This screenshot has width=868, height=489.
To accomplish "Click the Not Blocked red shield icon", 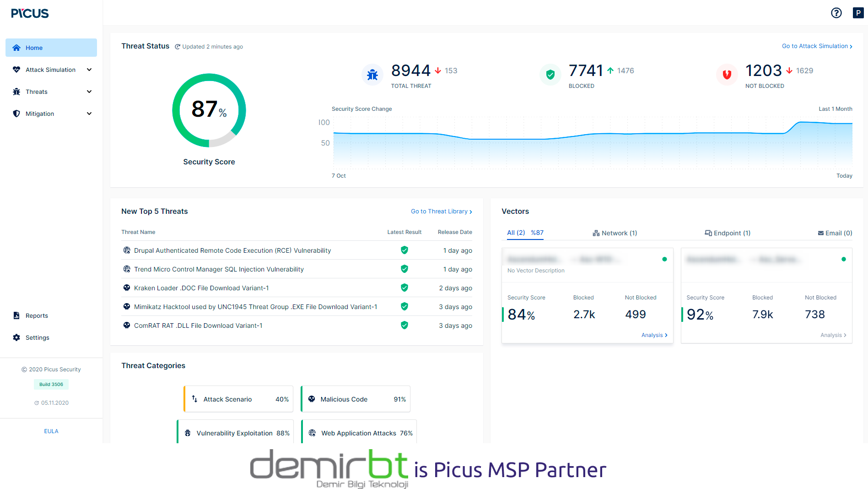I will point(727,75).
